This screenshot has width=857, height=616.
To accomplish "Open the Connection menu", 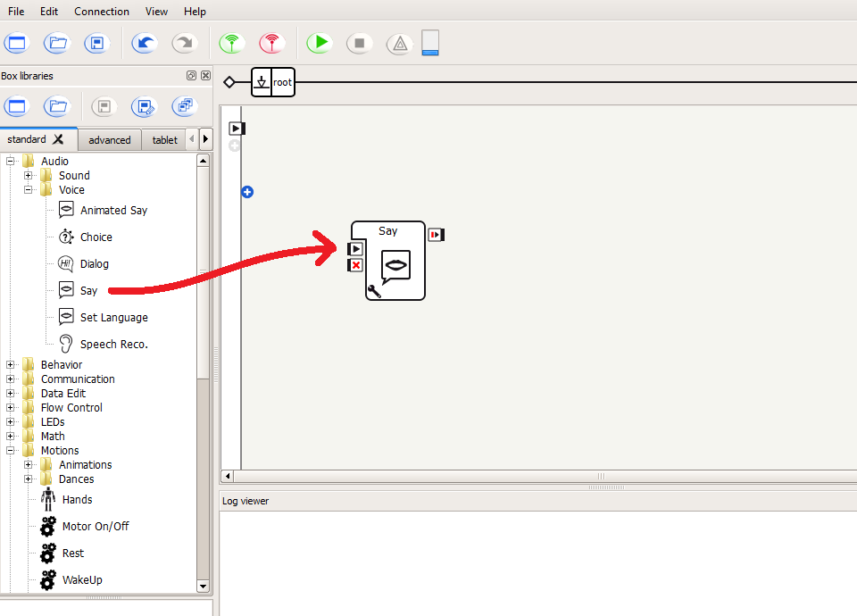I will [x=102, y=12].
